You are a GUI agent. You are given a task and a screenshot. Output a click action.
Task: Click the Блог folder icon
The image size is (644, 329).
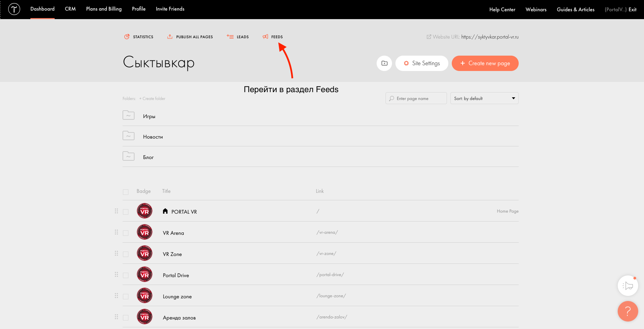click(128, 156)
